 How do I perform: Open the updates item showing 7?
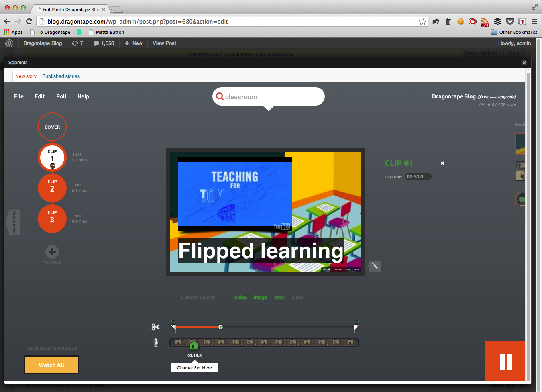pos(77,43)
